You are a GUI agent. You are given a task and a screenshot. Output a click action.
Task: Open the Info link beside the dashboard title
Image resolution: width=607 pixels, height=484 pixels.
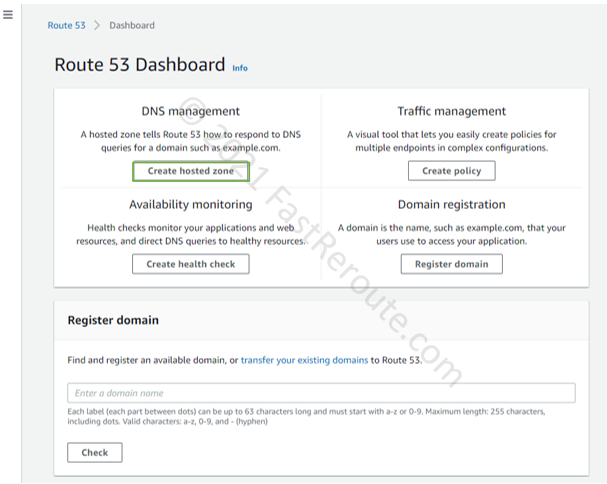(x=240, y=68)
